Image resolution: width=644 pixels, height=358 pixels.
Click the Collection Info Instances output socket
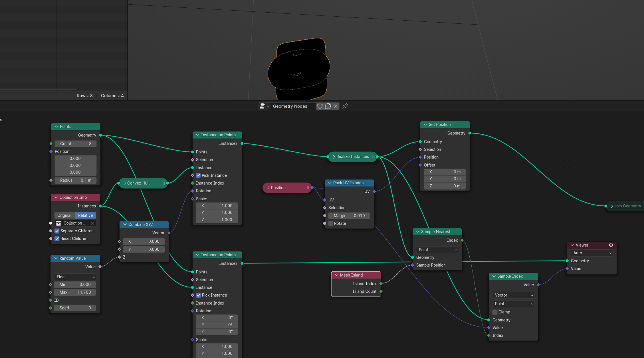100,206
